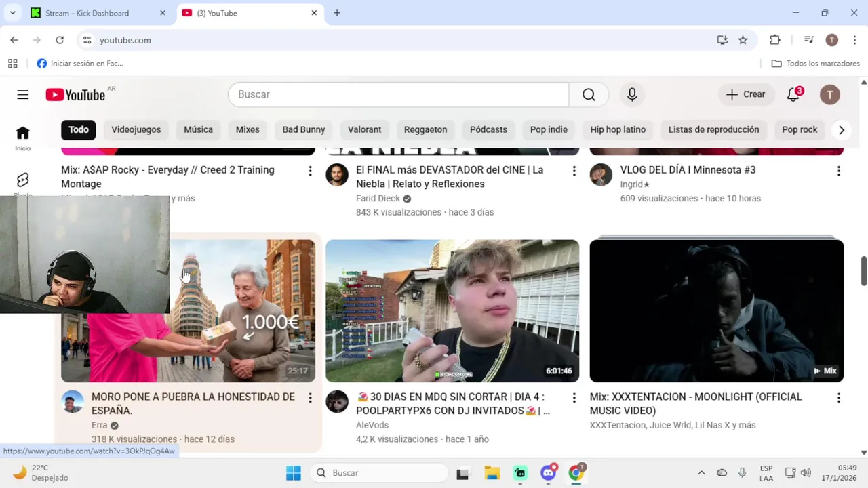Select the Videojuegos filter chip
The image size is (868, 488).
click(136, 129)
